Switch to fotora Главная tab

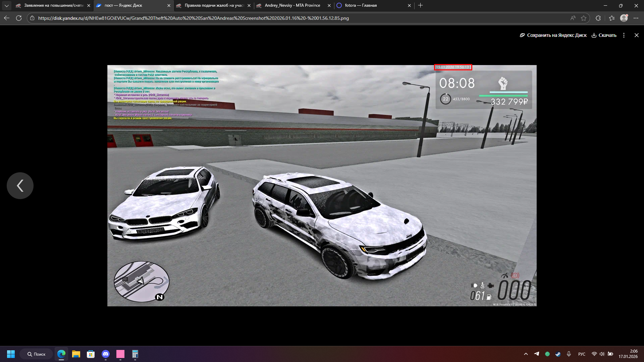[361, 5]
